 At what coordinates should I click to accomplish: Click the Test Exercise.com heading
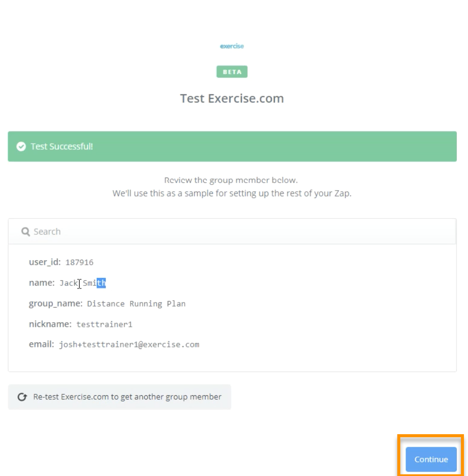click(x=232, y=98)
